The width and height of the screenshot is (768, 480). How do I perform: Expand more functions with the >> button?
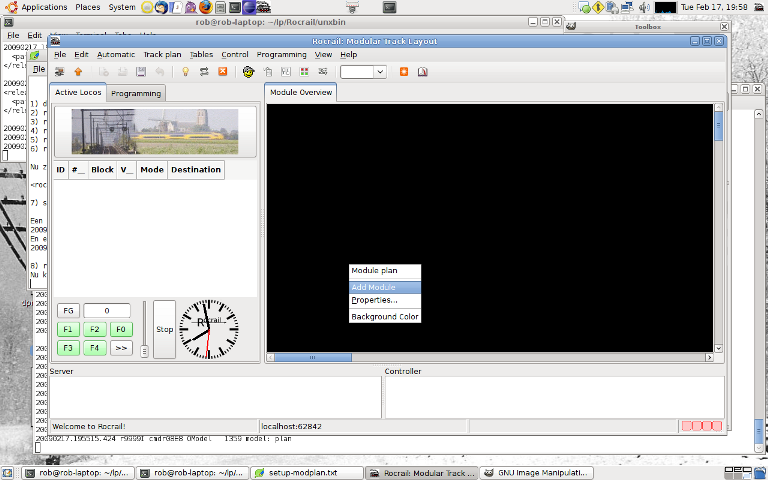(120, 348)
